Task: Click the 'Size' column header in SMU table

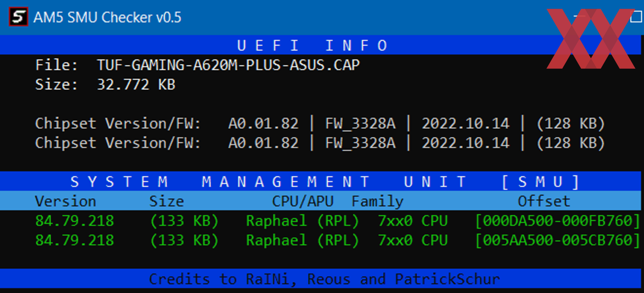Action: pyautogui.click(x=166, y=201)
